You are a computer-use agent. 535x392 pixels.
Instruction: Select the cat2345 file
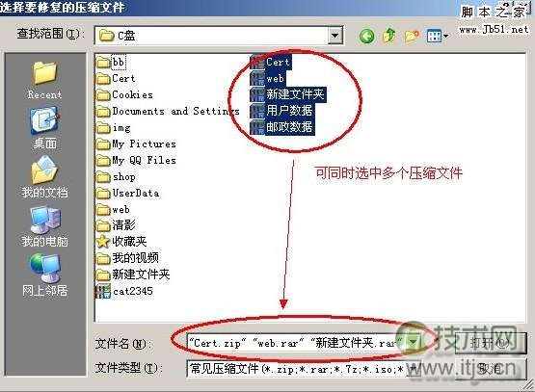coord(124,291)
